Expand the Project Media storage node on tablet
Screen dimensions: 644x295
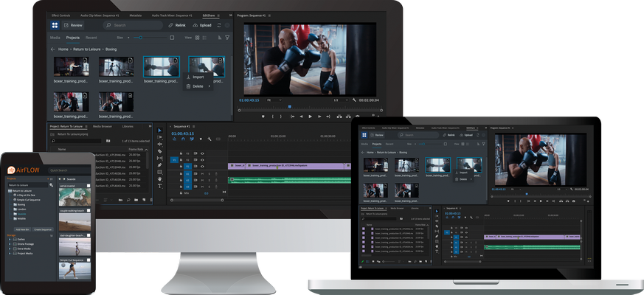10,254
